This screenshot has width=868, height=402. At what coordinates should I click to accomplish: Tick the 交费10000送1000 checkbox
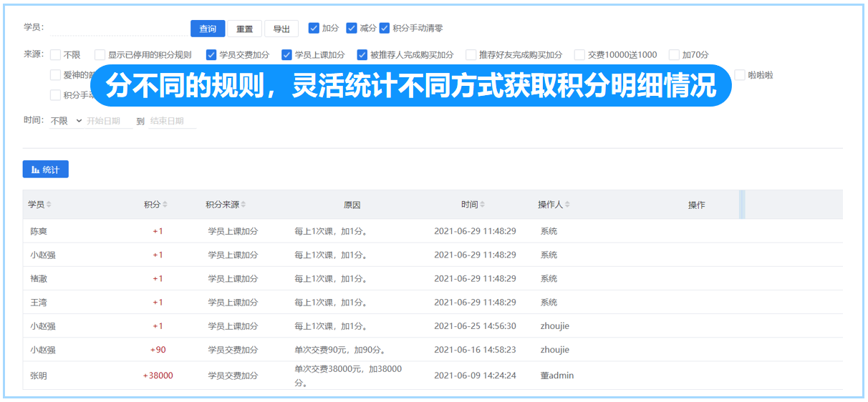coord(579,54)
